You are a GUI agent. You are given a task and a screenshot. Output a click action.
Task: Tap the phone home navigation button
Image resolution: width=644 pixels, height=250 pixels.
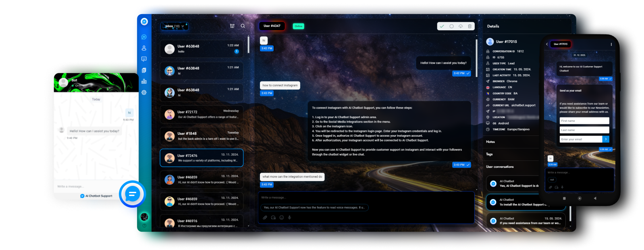(580, 198)
